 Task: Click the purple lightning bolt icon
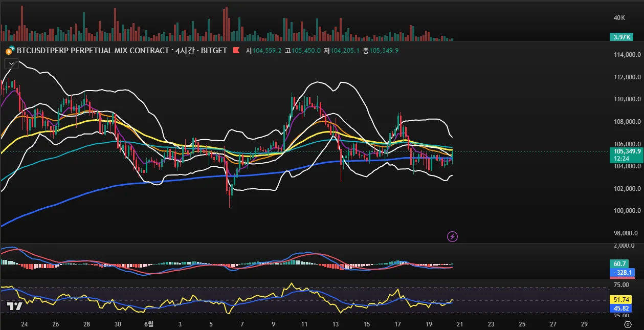452,236
